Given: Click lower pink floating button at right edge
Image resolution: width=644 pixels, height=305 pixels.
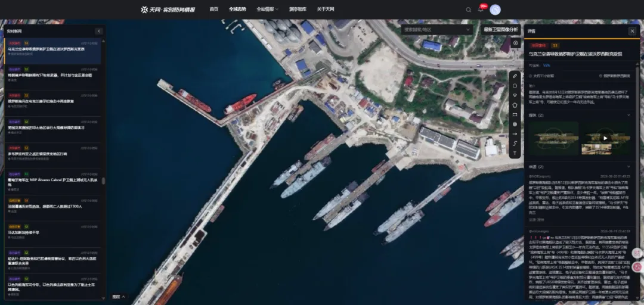Looking at the screenshot, I should tap(638, 267).
